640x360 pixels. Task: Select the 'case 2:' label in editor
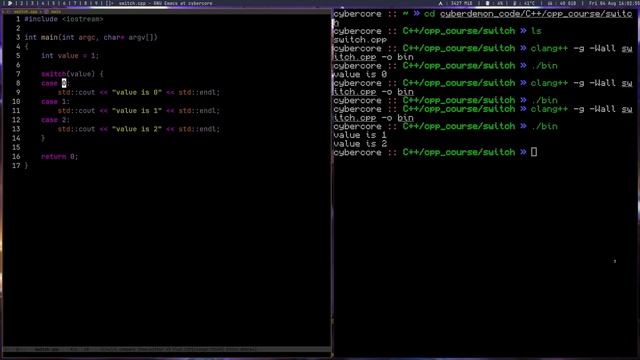(x=56, y=120)
